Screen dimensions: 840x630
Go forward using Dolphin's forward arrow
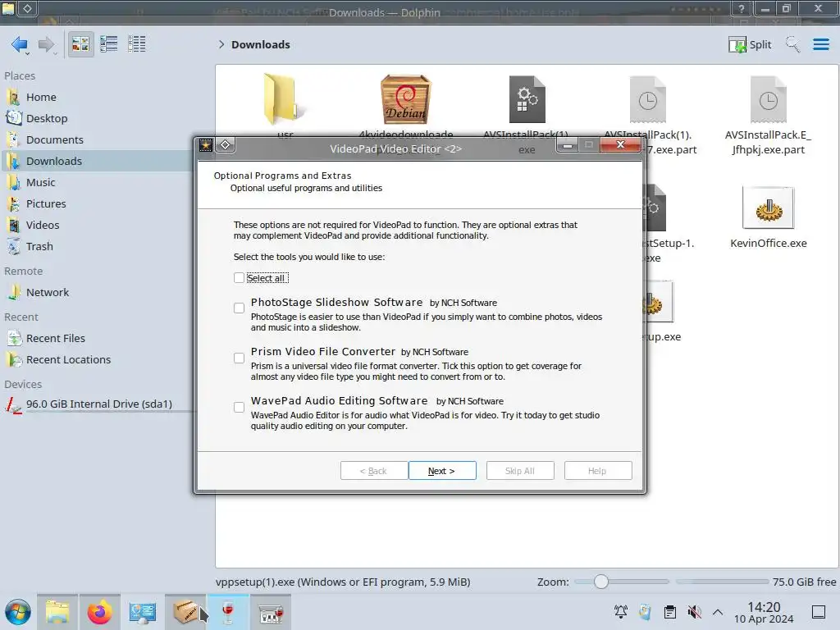pos(46,44)
